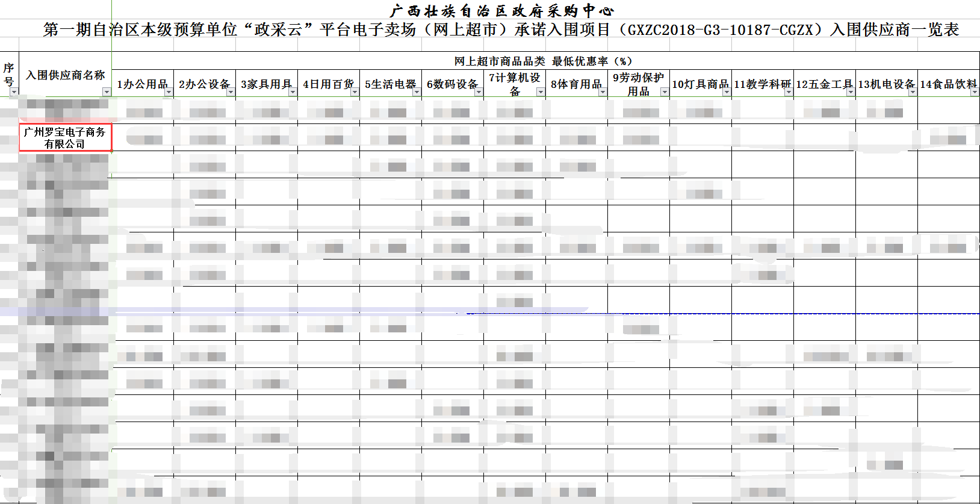Expand the 11教学科研 filter dropdown
The image size is (980, 504).
pyautogui.click(x=789, y=92)
